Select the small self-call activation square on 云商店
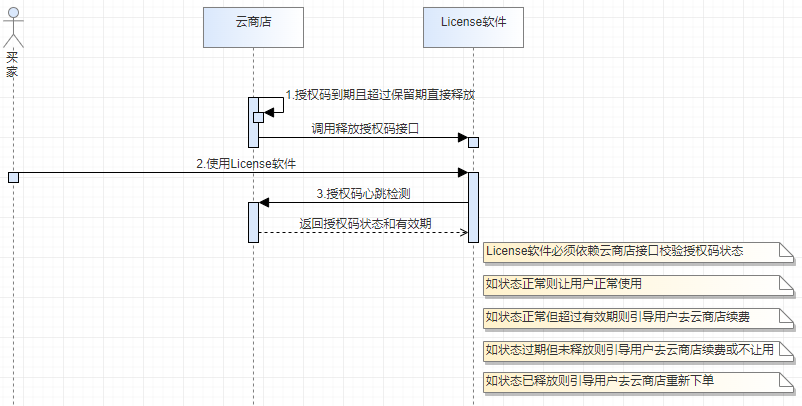Screen dimensions: 802x406 258,117
